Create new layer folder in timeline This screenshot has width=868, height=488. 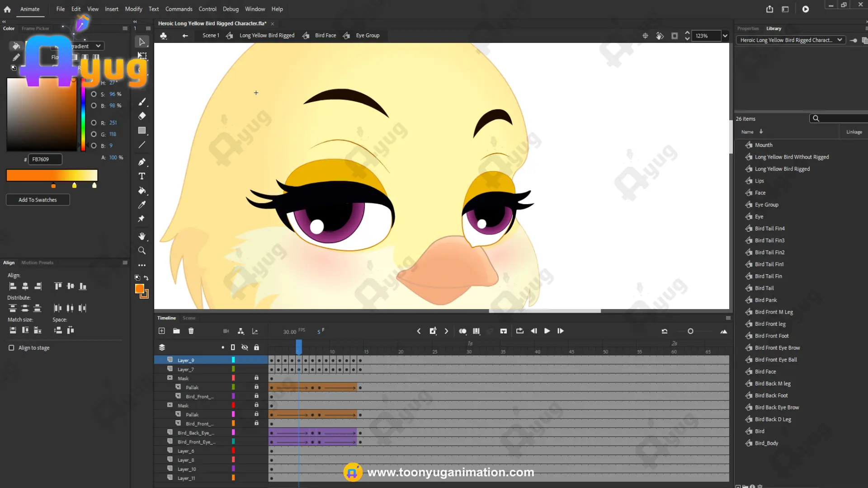pos(176,331)
